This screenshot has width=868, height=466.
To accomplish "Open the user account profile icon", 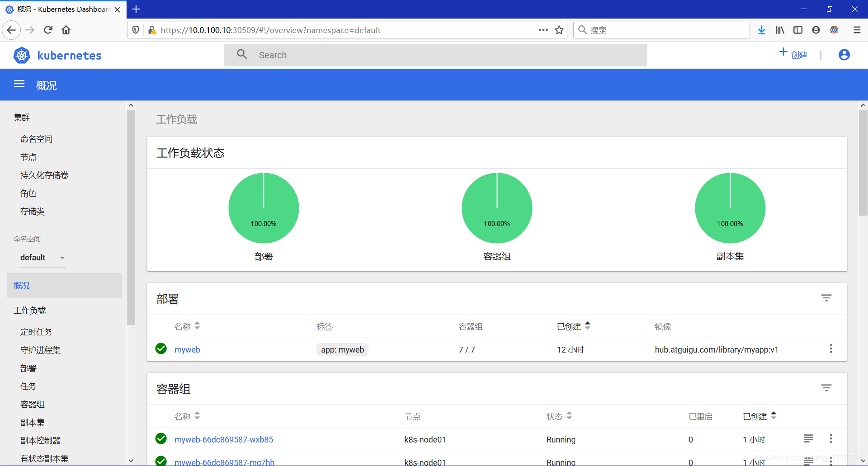I will (844, 55).
